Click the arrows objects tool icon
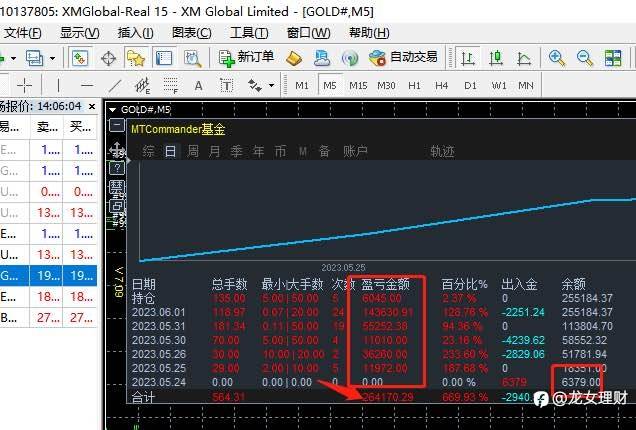This screenshot has height=430, width=636. (x=255, y=86)
